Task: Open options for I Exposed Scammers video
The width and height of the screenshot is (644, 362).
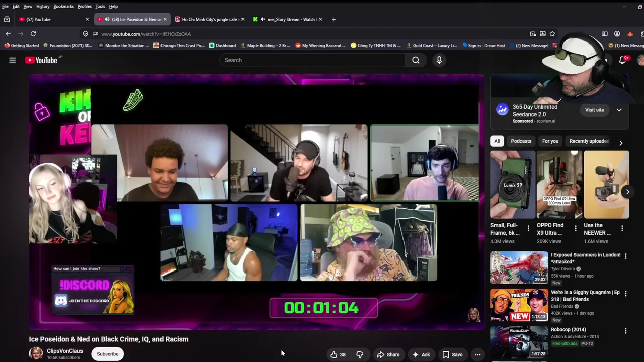Action: tap(625, 256)
